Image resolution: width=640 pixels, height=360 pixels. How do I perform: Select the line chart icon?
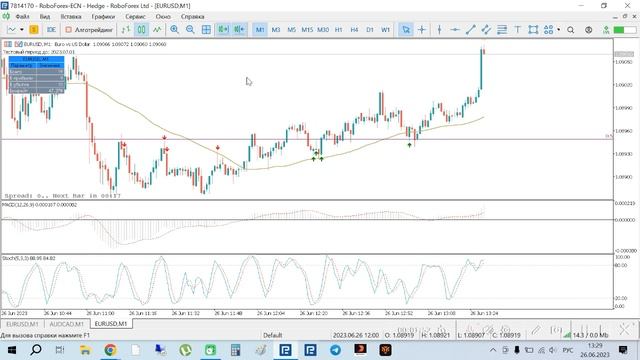click(x=157, y=30)
